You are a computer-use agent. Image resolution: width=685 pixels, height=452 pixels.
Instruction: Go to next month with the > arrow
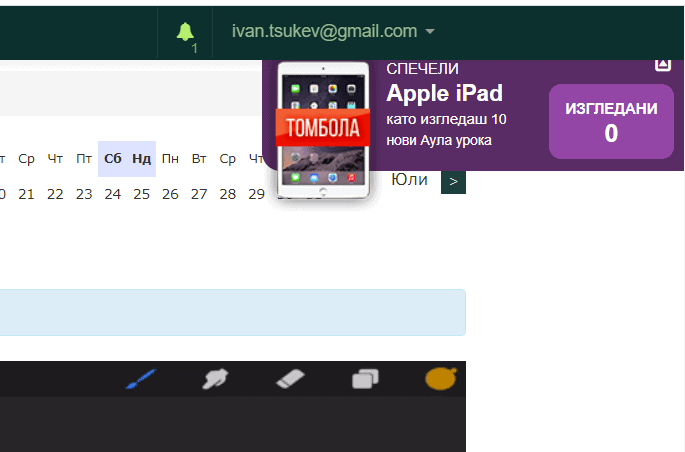pyautogui.click(x=453, y=182)
